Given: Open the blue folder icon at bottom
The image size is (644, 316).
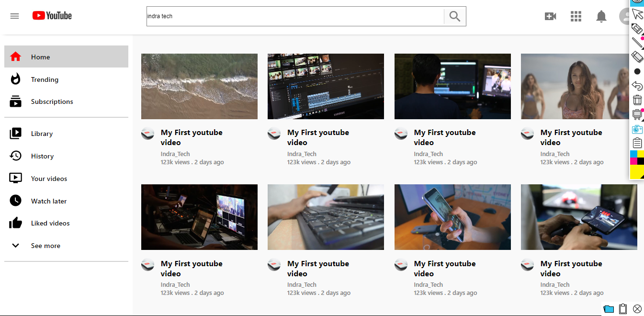Looking at the screenshot, I should (x=609, y=309).
